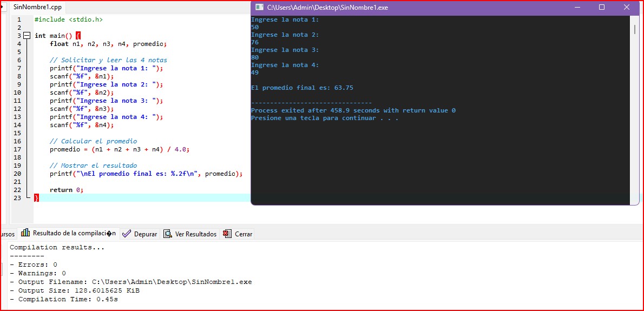Minimize the SinNombre1.exe console window
644x311 pixels.
click(576, 8)
